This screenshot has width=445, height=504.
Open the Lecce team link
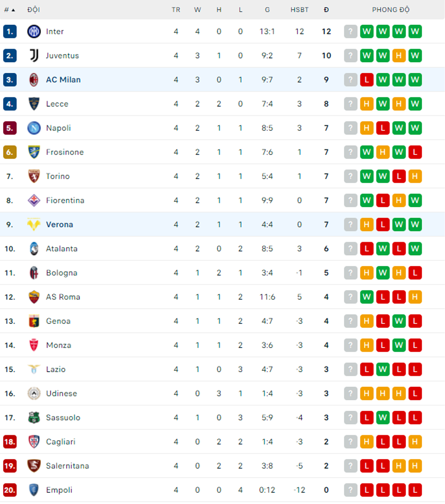click(57, 104)
